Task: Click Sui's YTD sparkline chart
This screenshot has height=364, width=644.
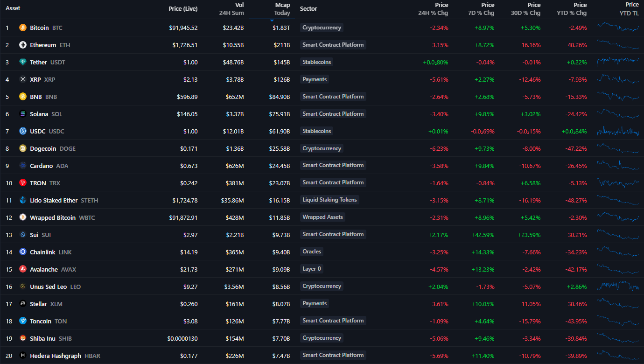Action: point(618,235)
